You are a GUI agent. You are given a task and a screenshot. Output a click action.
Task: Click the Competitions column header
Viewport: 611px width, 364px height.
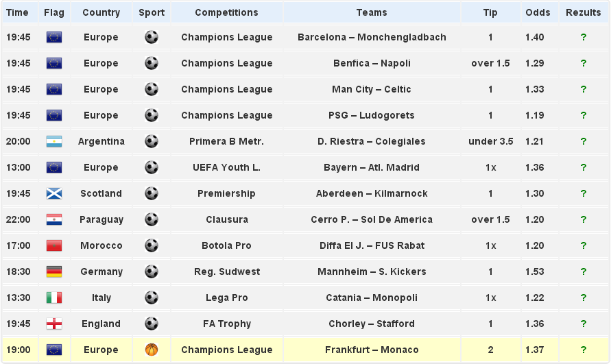(x=226, y=12)
